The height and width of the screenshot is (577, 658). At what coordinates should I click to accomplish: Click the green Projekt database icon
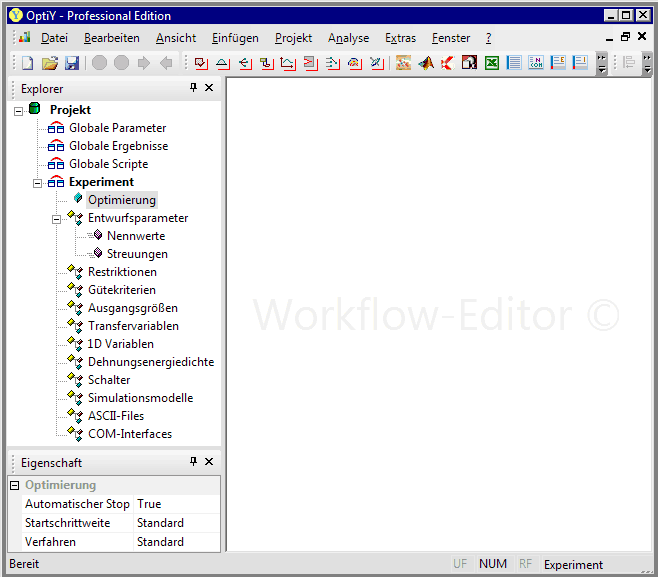pyautogui.click(x=35, y=109)
